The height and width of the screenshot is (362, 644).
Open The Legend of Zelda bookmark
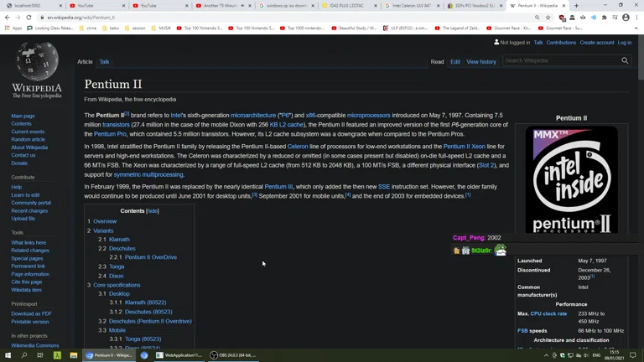click(x=457, y=28)
